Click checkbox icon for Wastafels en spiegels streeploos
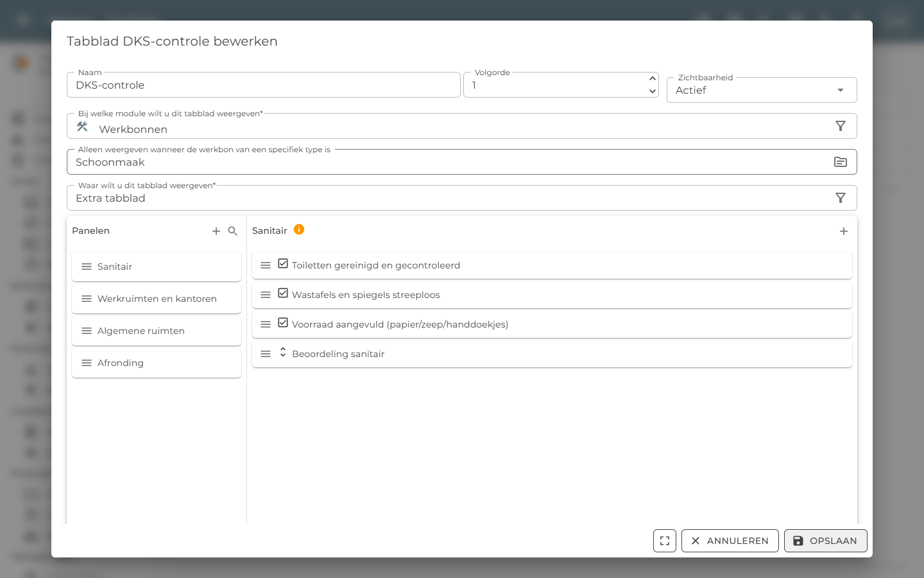This screenshot has width=924, height=578. 283,293
